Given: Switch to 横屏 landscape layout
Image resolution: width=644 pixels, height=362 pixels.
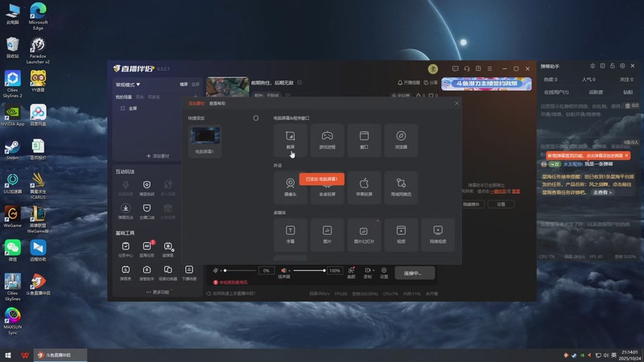Looking at the screenshot, I should click(x=184, y=84).
